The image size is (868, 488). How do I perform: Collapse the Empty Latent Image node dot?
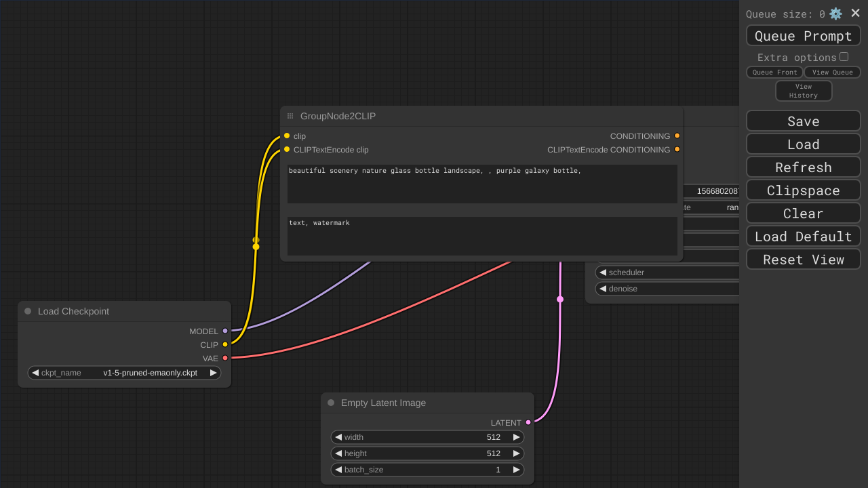click(331, 403)
